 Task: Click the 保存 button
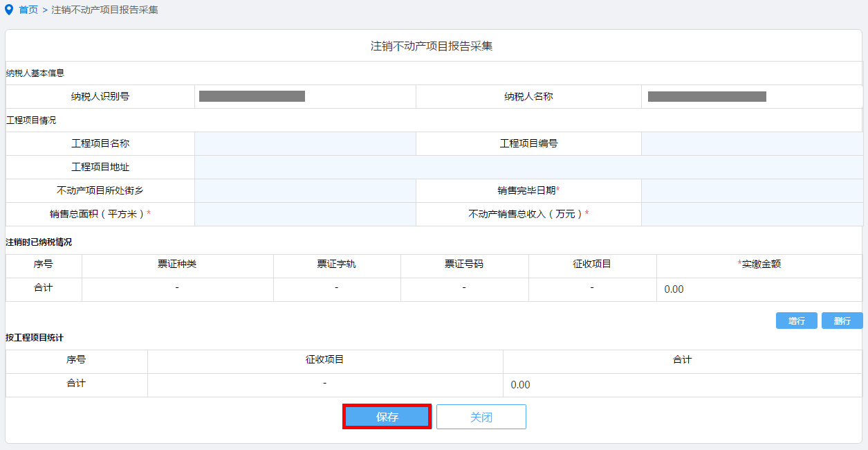click(387, 417)
